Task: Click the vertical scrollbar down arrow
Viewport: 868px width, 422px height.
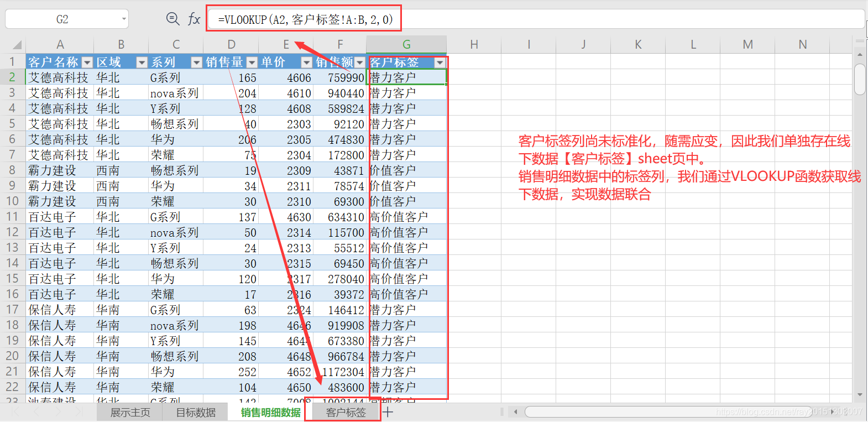Action: point(860,394)
